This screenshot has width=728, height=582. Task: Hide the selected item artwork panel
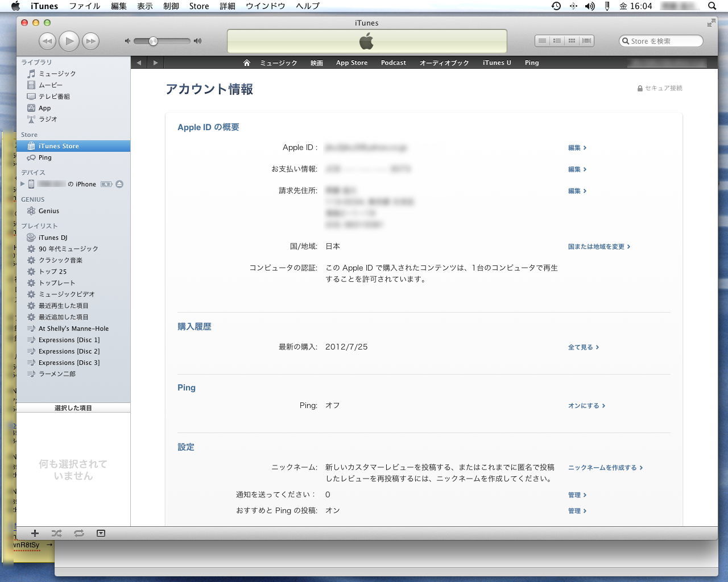tap(101, 533)
